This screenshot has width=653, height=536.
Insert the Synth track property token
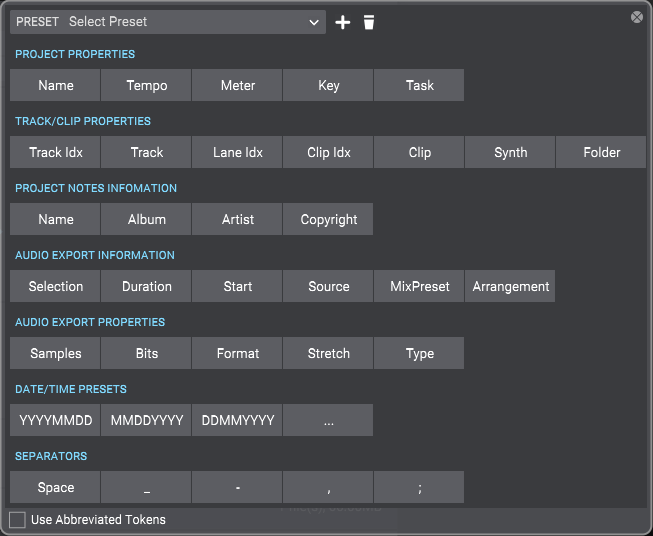click(x=510, y=152)
